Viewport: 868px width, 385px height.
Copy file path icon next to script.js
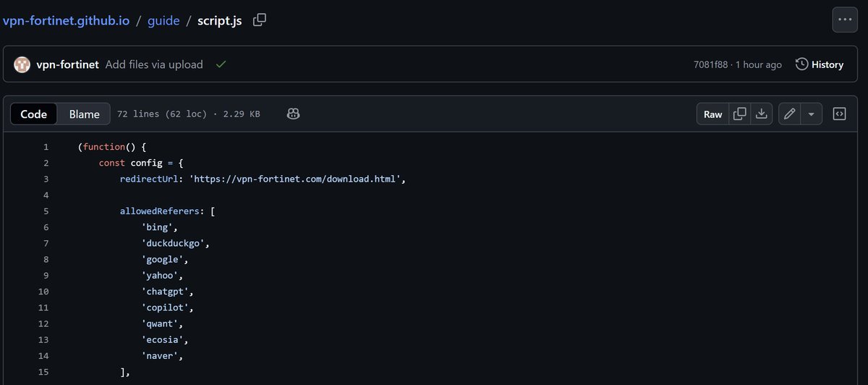[259, 20]
